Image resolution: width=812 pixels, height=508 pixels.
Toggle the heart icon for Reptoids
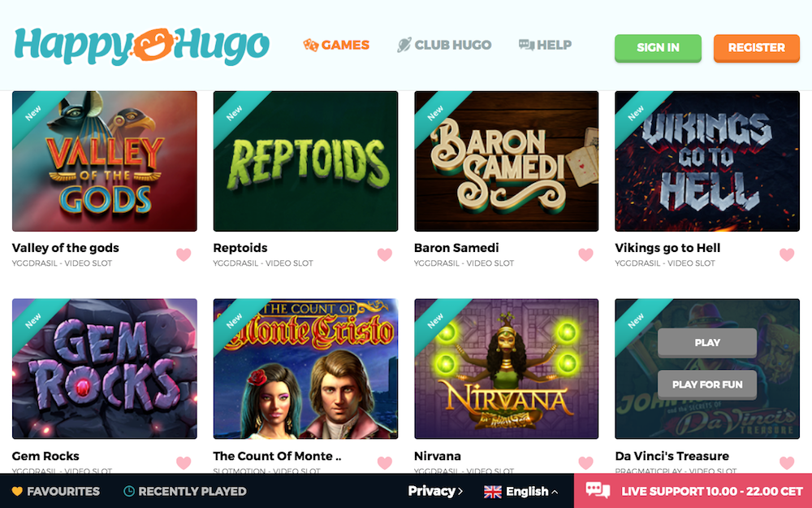tap(384, 254)
